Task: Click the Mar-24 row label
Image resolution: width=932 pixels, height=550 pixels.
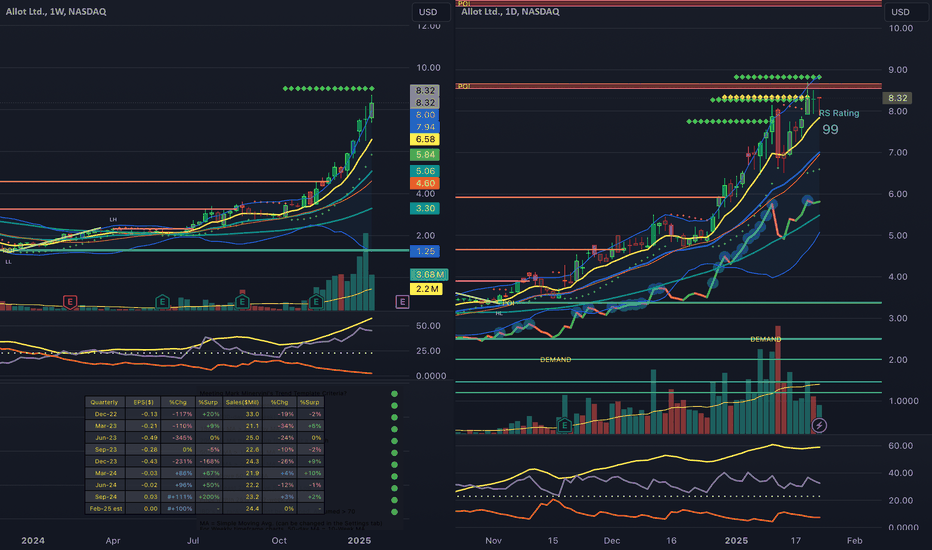Action: 105,473
